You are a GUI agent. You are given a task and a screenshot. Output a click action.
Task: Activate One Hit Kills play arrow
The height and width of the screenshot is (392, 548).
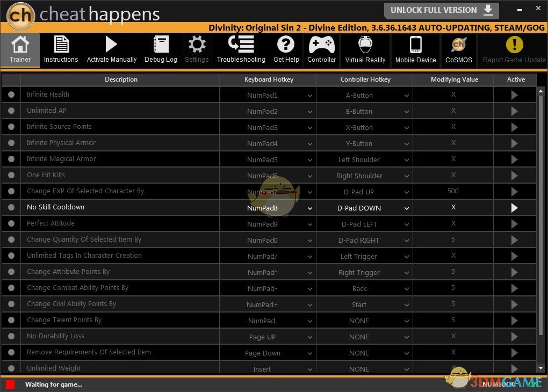coord(514,176)
